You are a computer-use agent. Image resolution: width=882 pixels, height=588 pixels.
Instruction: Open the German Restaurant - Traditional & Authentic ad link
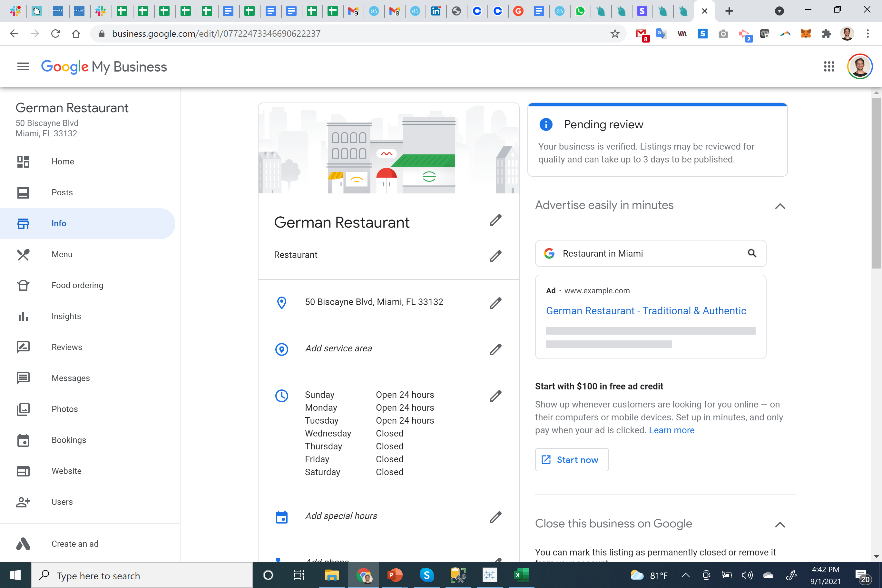(x=646, y=311)
